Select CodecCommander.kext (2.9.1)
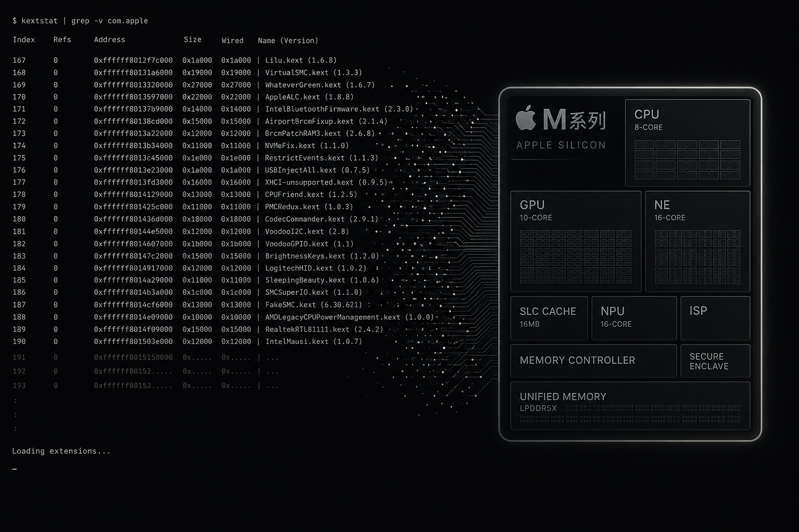 click(x=321, y=219)
